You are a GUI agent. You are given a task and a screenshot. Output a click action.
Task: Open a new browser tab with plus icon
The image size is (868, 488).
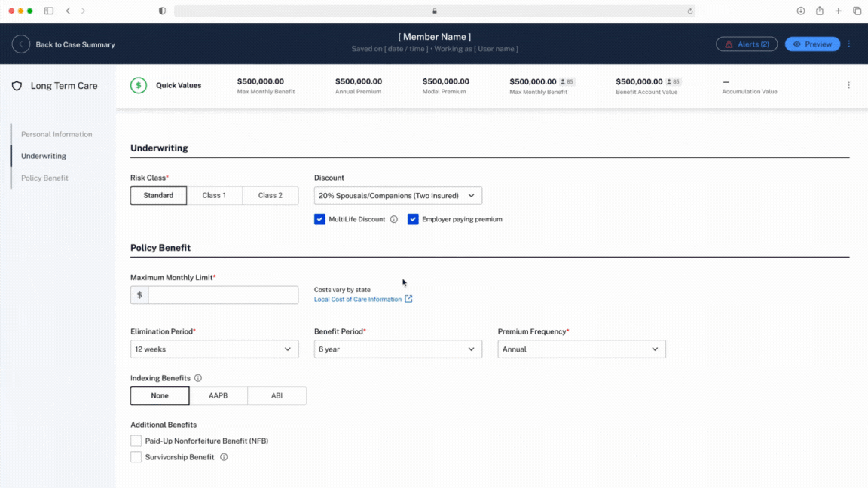click(x=838, y=11)
